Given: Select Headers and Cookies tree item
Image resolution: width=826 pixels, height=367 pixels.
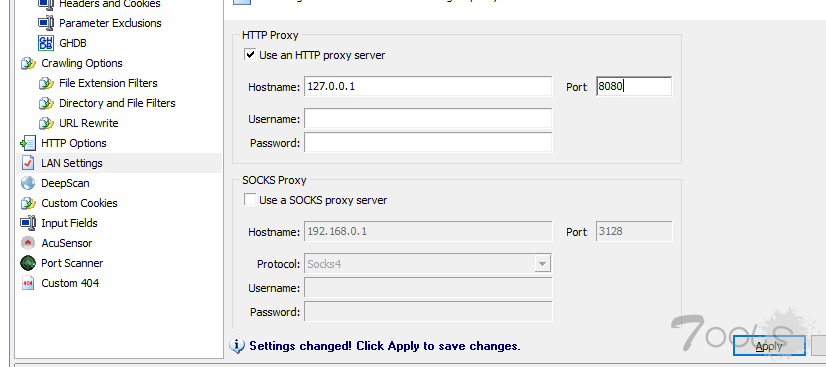Looking at the screenshot, I should [x=110, y=5].
